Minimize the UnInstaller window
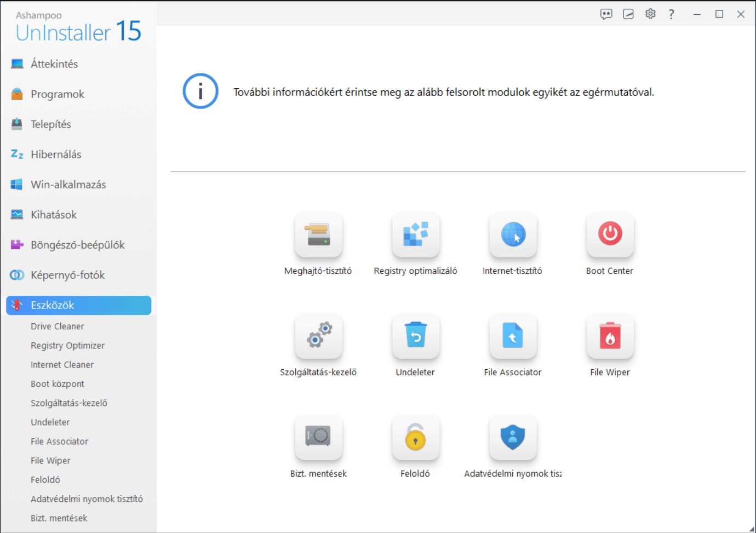 coord(697,14)
